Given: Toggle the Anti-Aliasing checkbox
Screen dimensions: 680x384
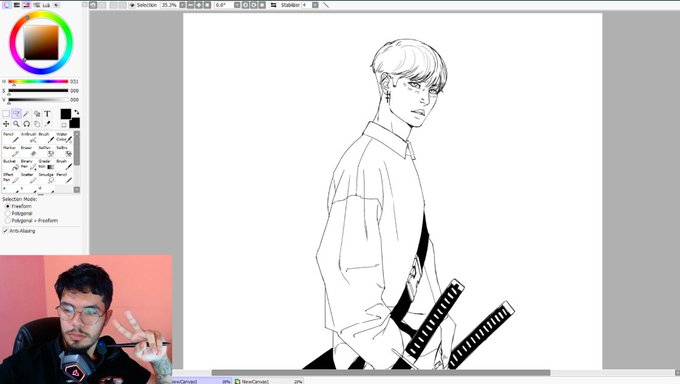Looking at the screenshot, I should coord(20,231).
